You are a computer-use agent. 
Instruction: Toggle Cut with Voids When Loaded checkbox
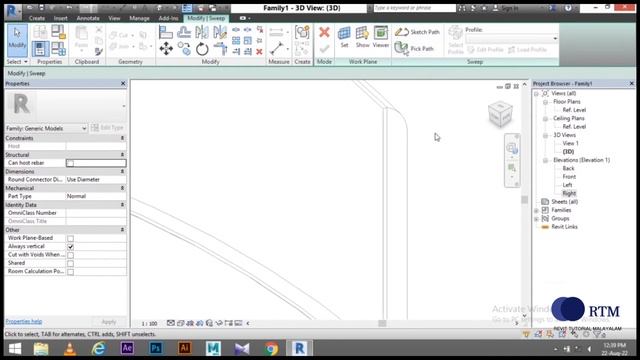tap(71, 255)
